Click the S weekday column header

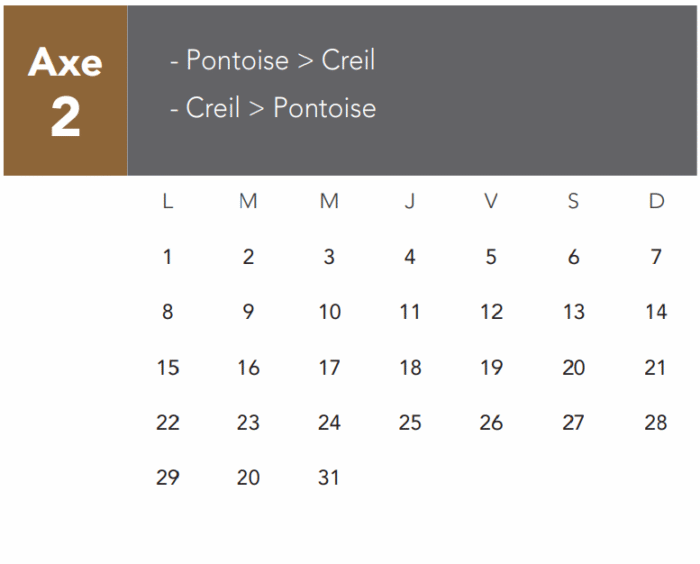(573, 202)
